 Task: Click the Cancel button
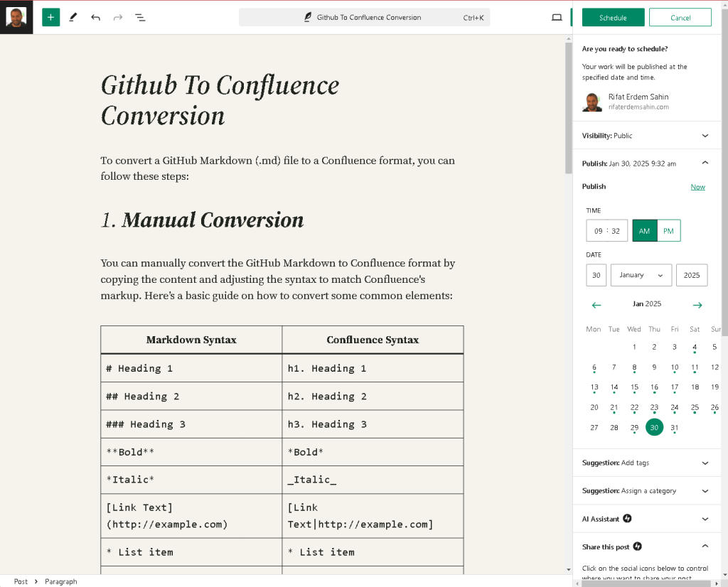click(680, 18)
